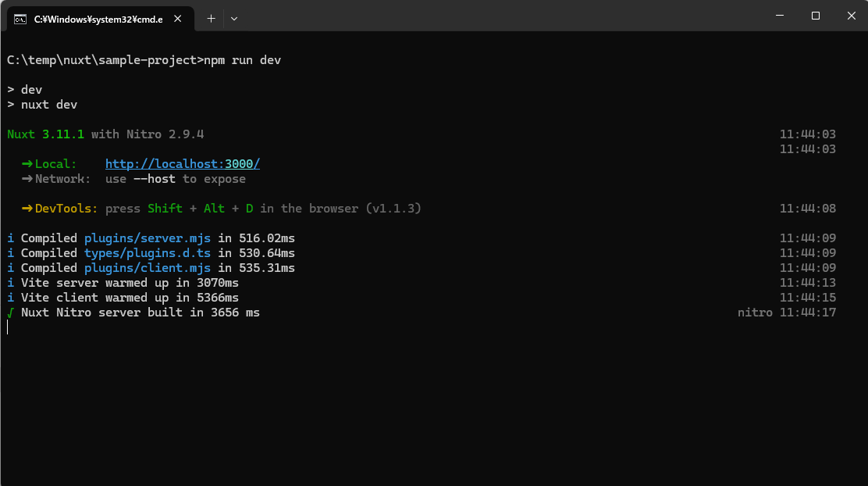Maximize the terminal window
The image size is (868, 486).
816,16
